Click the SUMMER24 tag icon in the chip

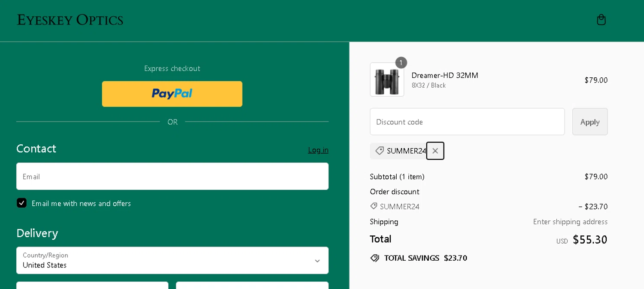click(x=380, y=151)
